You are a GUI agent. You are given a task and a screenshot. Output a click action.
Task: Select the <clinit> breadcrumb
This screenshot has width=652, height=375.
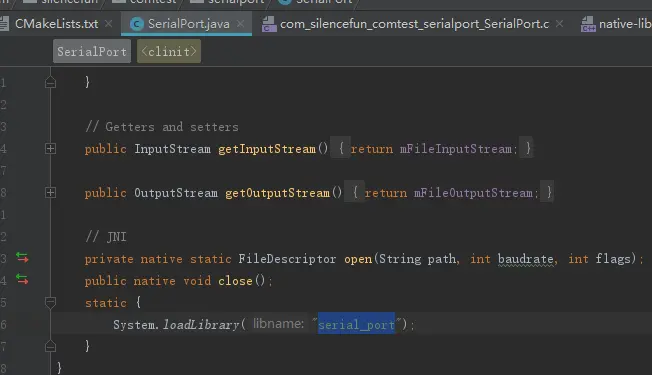[169, 52]
